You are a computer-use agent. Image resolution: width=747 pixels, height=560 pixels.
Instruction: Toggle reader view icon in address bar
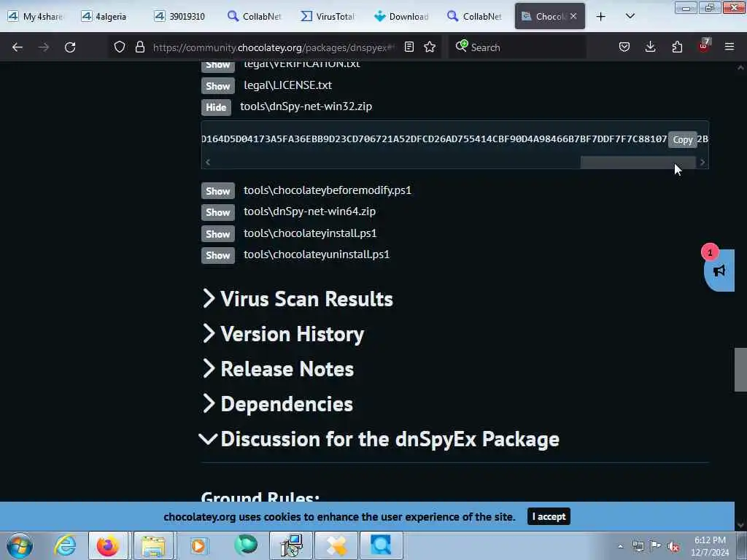click(x=409, y=47)
